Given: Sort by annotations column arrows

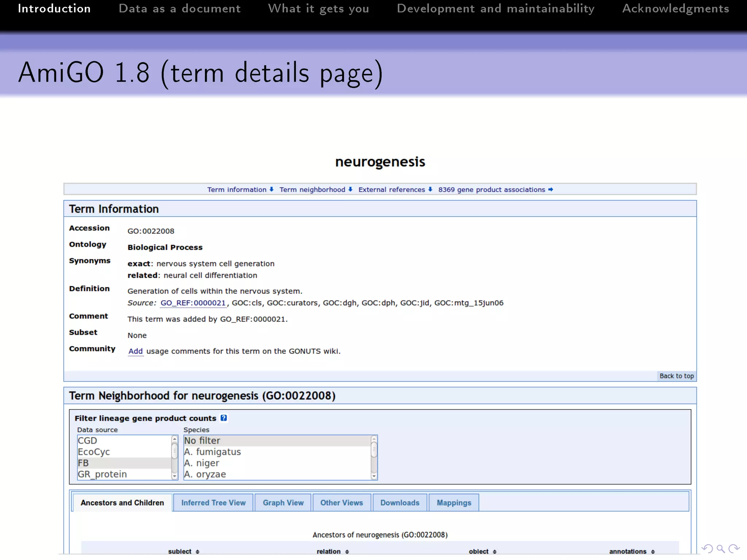Looking at the screenshot, I should click(653, 552).
